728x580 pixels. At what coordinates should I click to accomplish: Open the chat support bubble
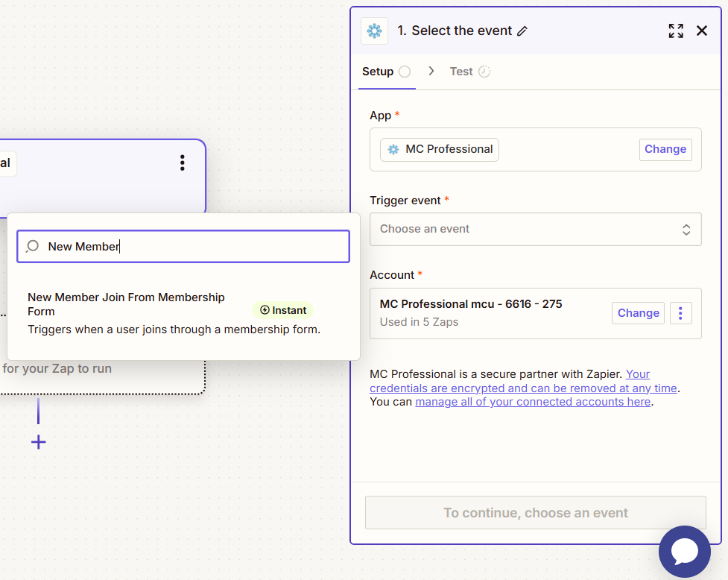tap(684, 551)
